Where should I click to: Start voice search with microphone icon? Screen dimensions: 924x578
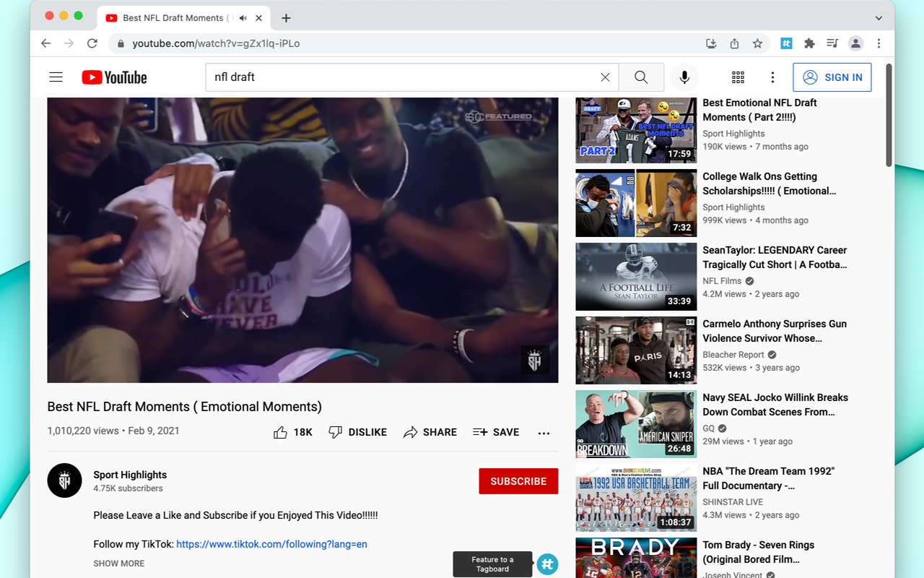click(x=684, y=77)
